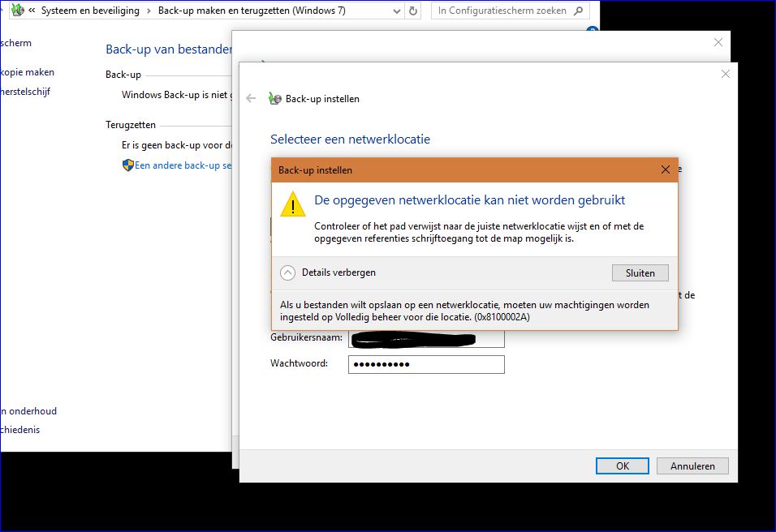Screen dimensions: 776x532
Task: Go back using the wizard back arrow
Action: click(x=251, y=98)
